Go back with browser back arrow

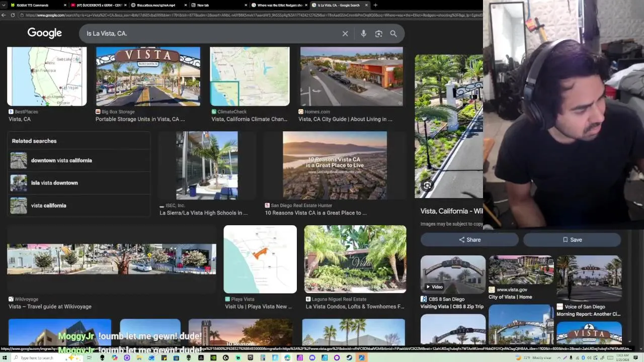click(4, 15)
